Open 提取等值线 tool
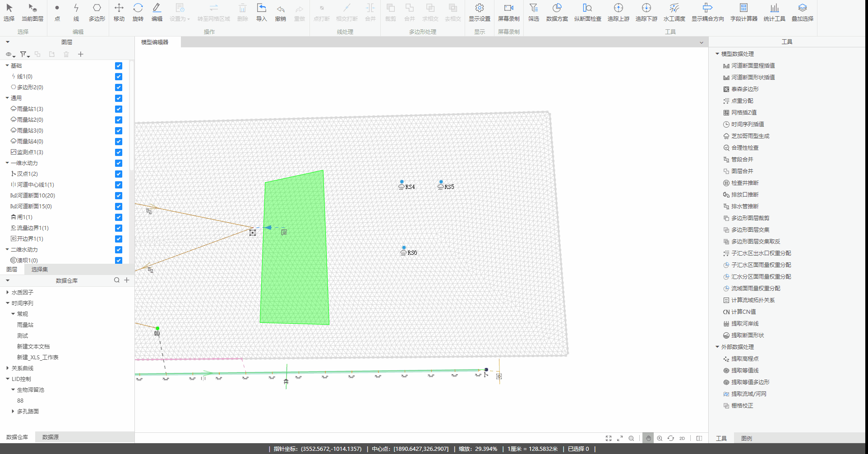868x454 pixels. coord(741,371)
